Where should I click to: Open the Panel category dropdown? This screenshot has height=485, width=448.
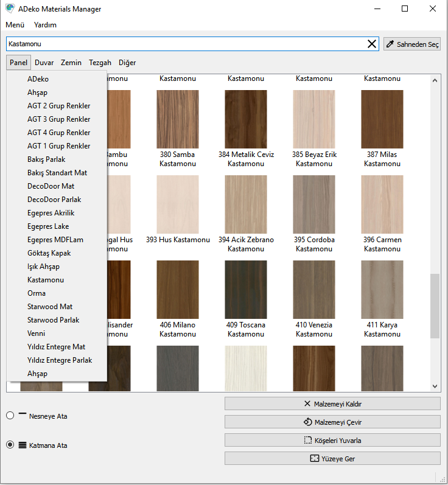tap(18, 63)
